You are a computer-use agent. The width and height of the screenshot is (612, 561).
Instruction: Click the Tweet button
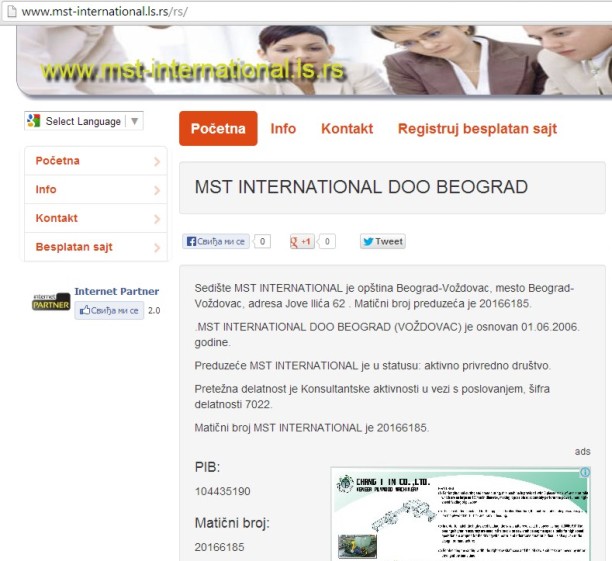pos(382,241)
